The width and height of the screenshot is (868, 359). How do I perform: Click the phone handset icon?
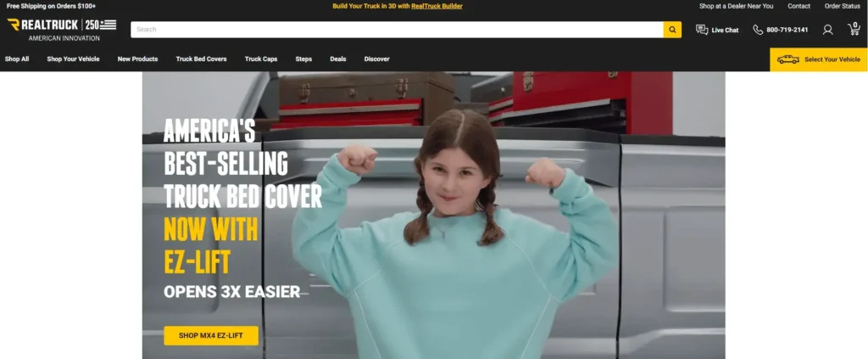coord(758,30)
